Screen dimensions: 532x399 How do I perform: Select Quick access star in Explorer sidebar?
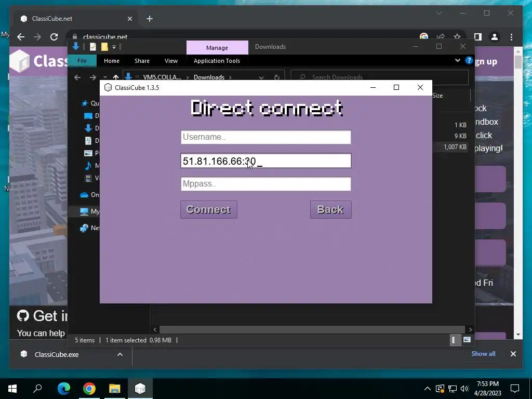tap(85, 103)
